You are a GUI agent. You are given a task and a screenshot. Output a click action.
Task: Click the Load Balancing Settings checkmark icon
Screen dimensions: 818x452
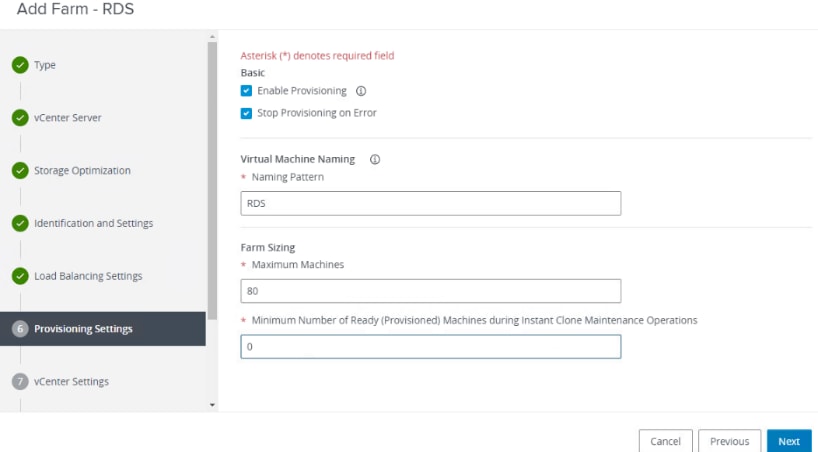coord(20,276)
